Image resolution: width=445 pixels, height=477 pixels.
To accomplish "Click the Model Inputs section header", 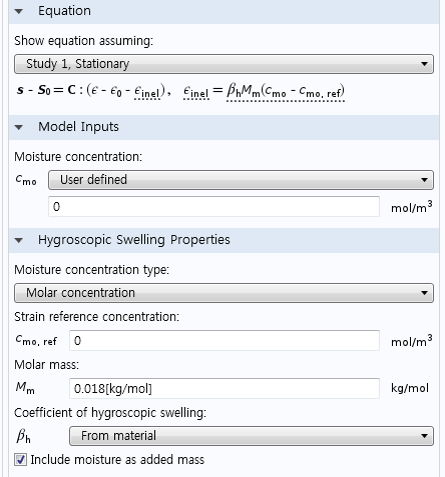I will [x=78, y=127].
